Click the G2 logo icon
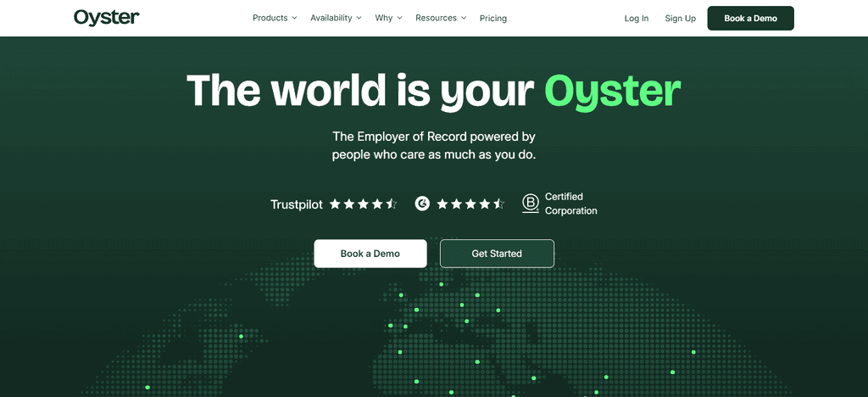Screen dimensions: 868x397 coord(422,204)
